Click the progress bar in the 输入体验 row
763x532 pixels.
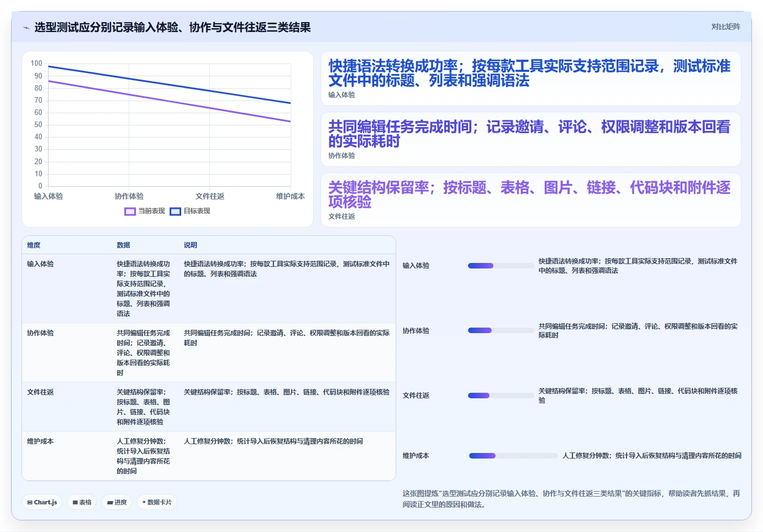(x=501, y=266)
